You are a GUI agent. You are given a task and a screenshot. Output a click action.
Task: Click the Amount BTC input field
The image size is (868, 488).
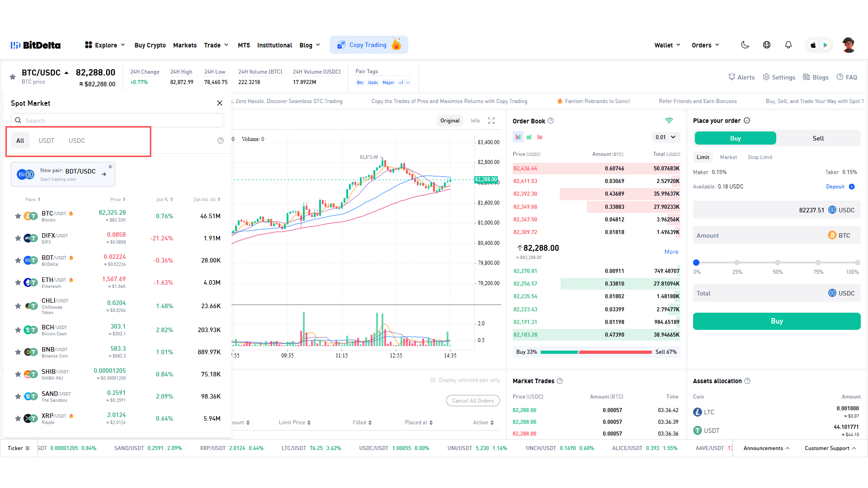(777, 235)
